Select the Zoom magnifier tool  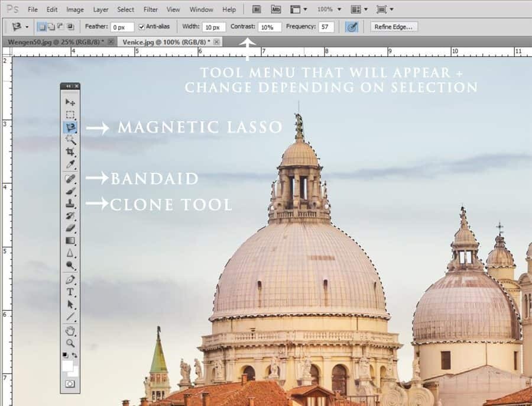(70, 343)
